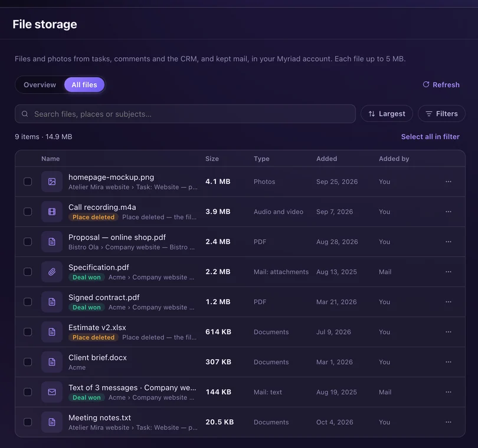The height and width of the screenshot is (448, 478).
Task: Click the Type column header
Action: (261, 159)
